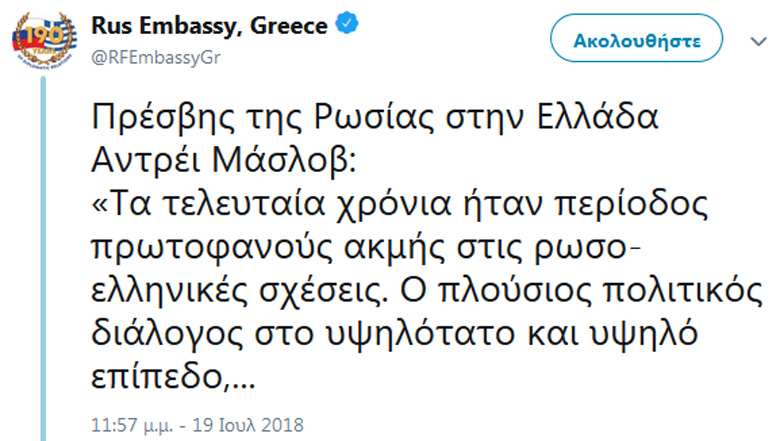Click the 190 number in avatar logo
This screenshot has width=780, height=441.
pos(44,36)
